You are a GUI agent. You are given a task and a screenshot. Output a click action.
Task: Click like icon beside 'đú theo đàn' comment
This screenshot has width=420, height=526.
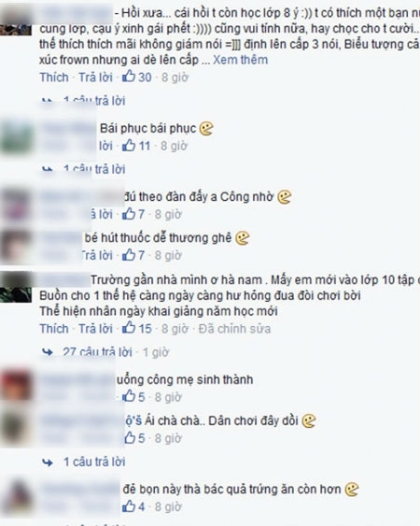pos(129,214)
